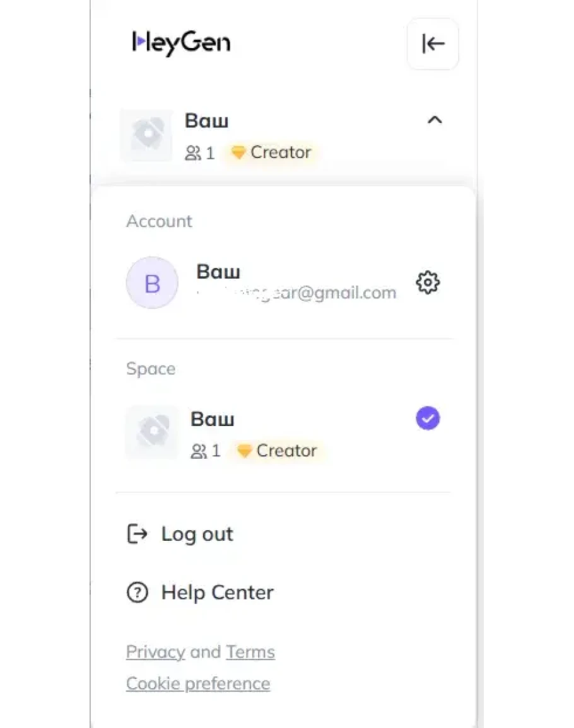
Task: Open the Privacy link
Action: pos(155,652)
